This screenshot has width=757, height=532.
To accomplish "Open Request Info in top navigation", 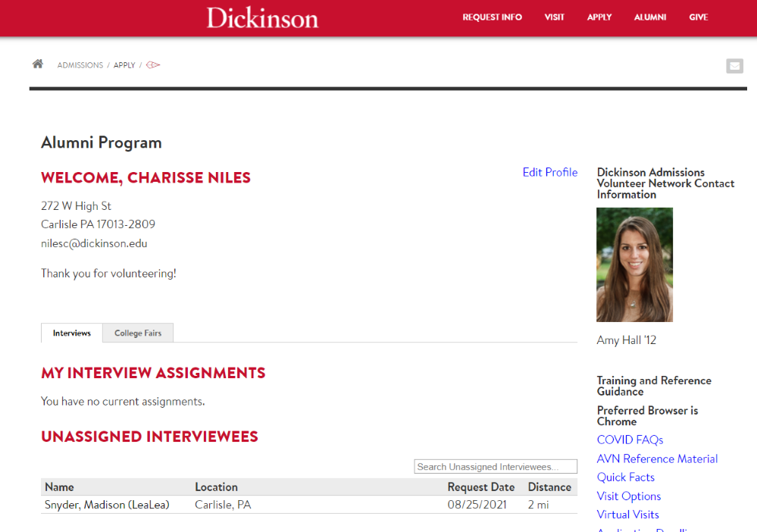I will pyautogui.click(x=492, y=17).
